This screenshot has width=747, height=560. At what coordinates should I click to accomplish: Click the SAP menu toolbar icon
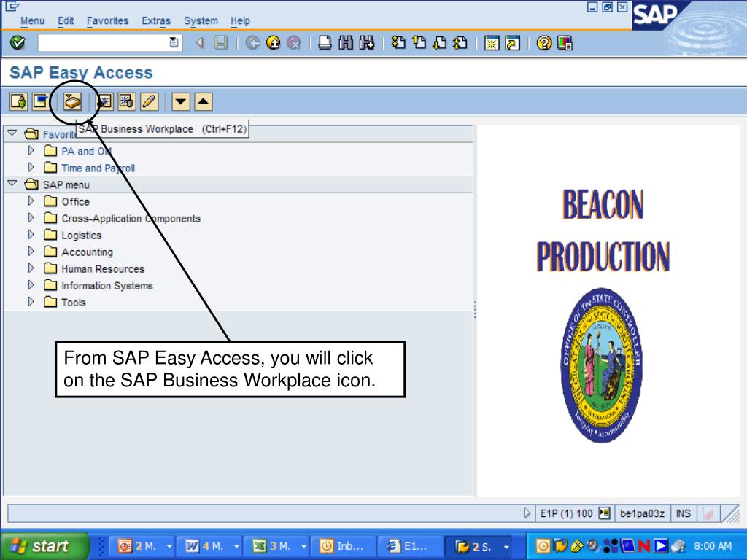pyautogui.click(x=41, y=101)
